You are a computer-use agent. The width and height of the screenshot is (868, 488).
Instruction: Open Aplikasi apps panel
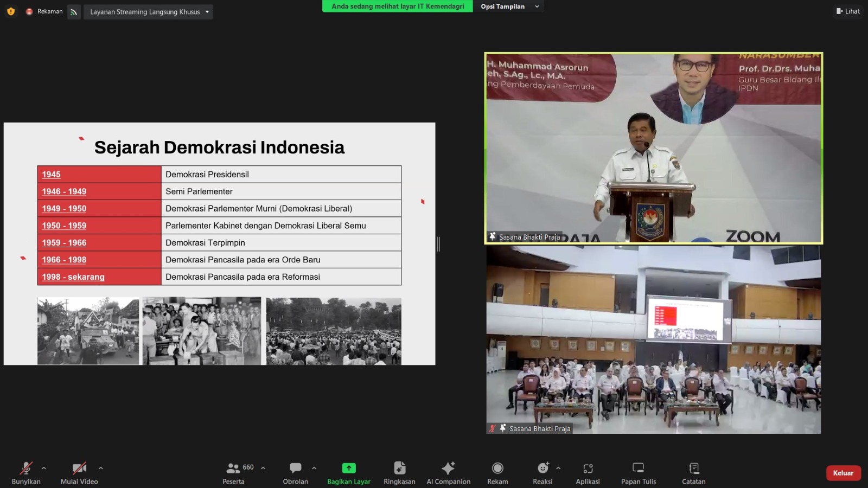coord(588,472)
